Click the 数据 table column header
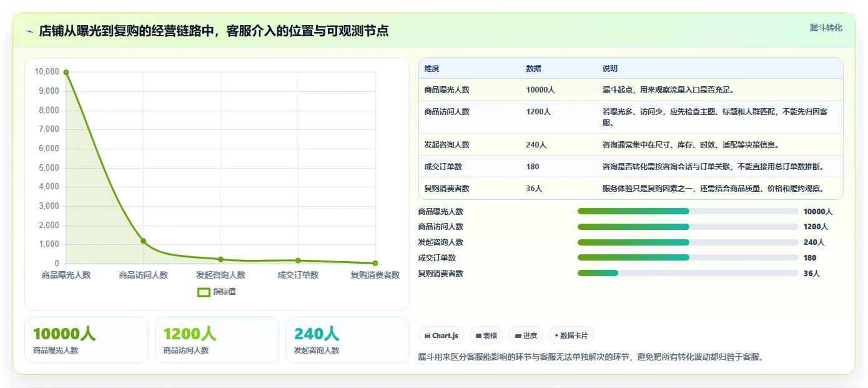The image size is (868, 388). tap(534, 69)
